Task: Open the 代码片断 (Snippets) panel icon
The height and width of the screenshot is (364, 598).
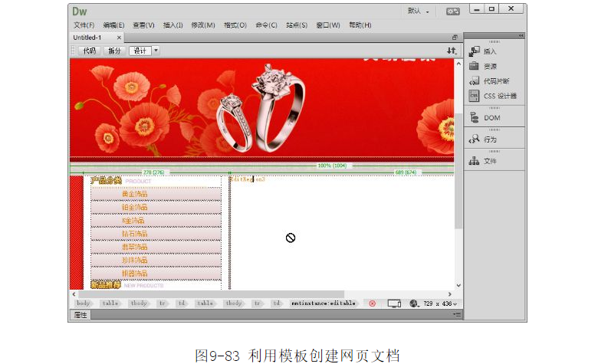Action: [475, 81]
